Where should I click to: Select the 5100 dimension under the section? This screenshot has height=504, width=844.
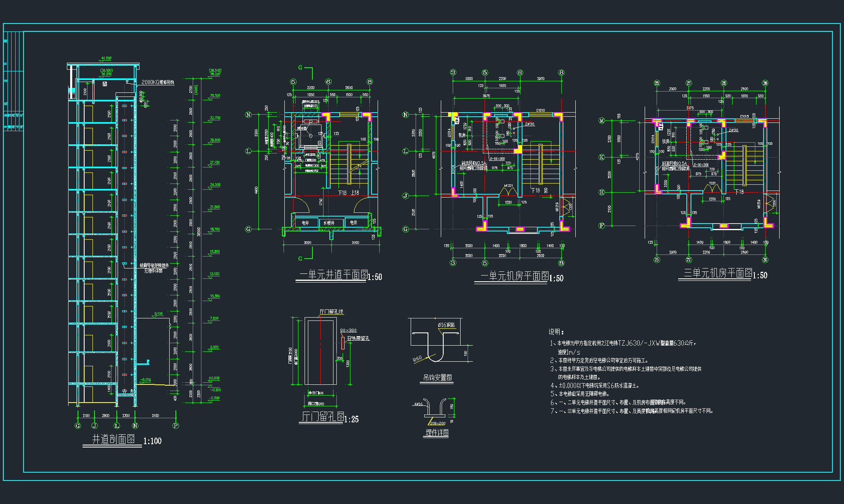(155, 415)
